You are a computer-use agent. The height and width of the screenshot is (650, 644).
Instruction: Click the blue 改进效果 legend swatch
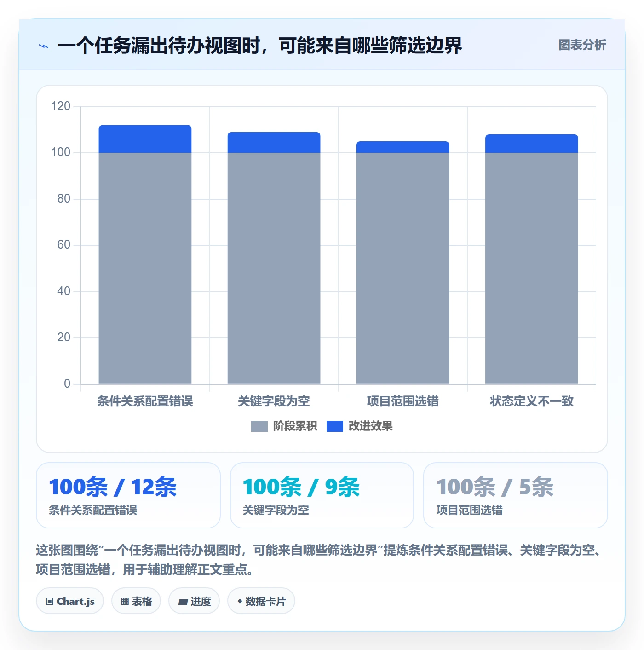click(x=334, y=426)
